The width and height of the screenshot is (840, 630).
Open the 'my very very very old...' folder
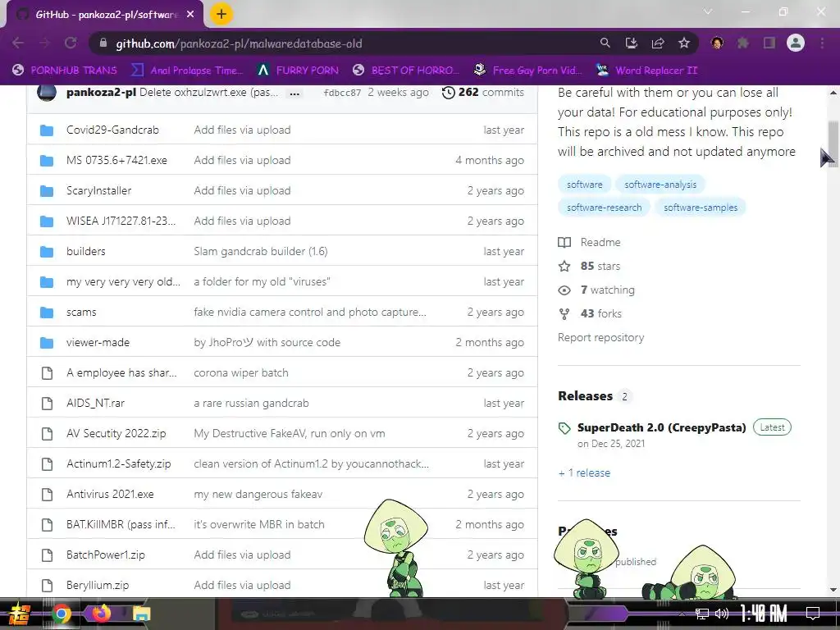pyautogui.click(x=123, y=282)
